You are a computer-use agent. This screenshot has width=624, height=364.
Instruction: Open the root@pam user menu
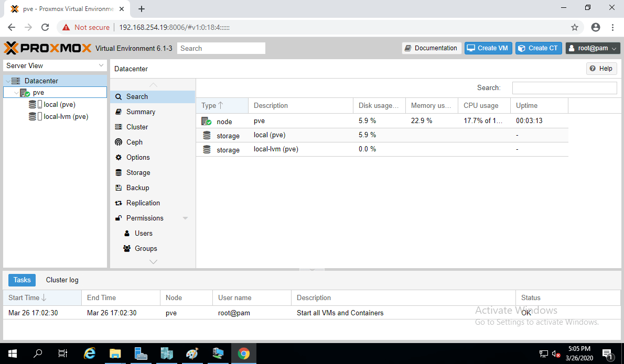pyautogui.click(x=593, y=48)
